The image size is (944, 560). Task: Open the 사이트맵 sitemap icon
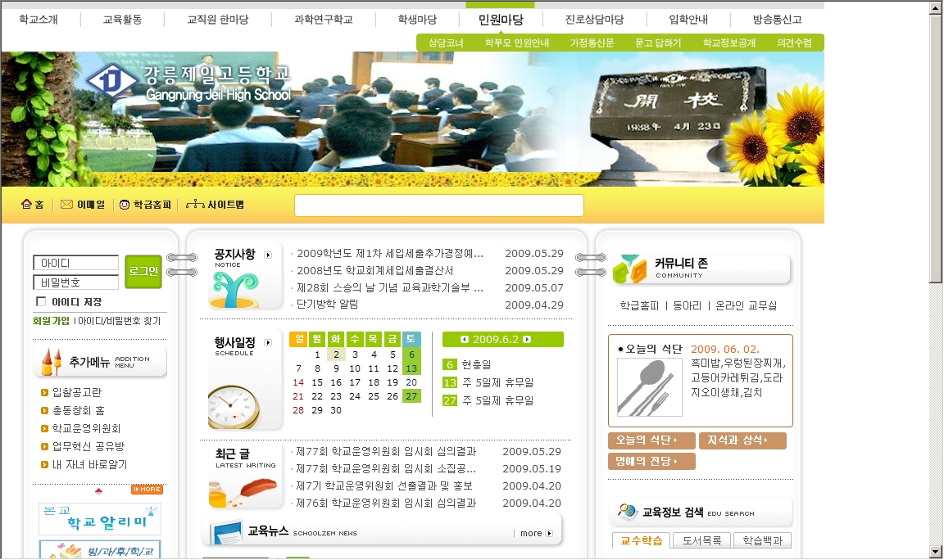click(x=193, y=205)
